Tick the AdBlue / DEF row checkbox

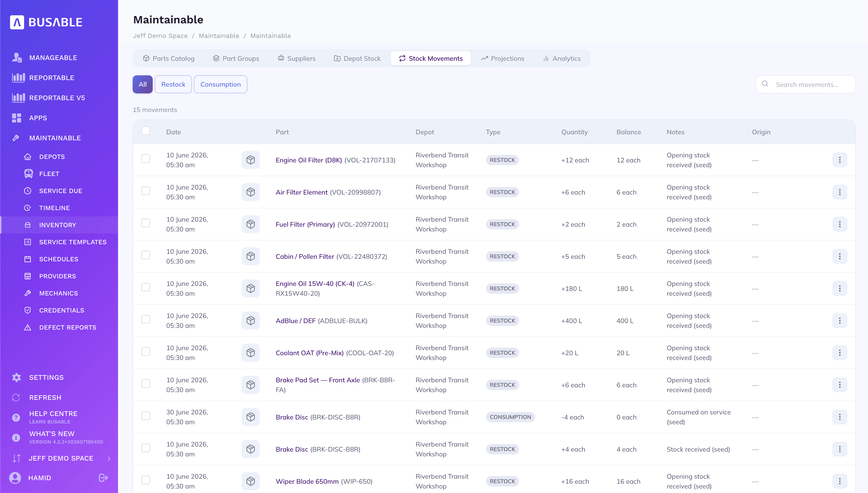click(x=146, y=319)
